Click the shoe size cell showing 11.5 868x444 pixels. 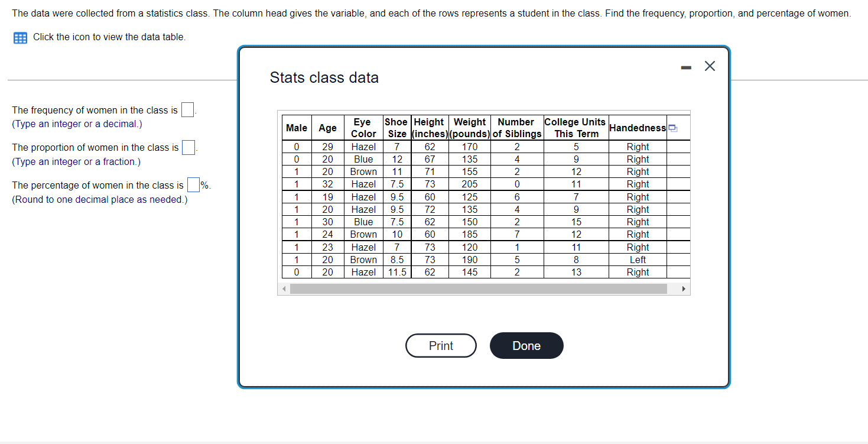pyautogui.click(x=396, y=272)
